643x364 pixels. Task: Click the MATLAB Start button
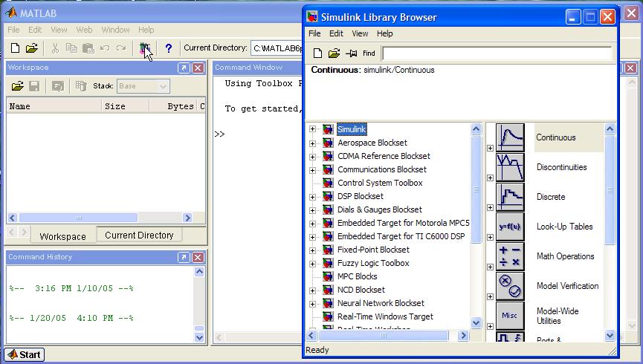coord(25,354)
